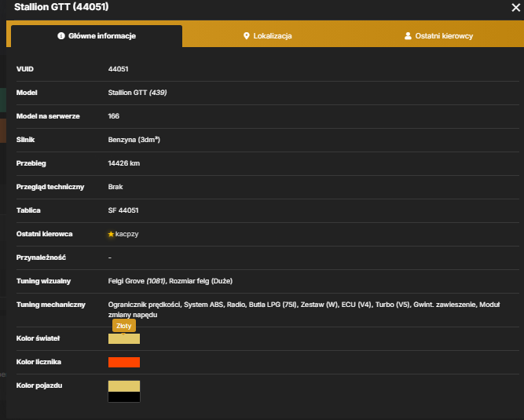Select plate number SF 44051
Screen dimensions: 524x420
[x=123, y=210]
